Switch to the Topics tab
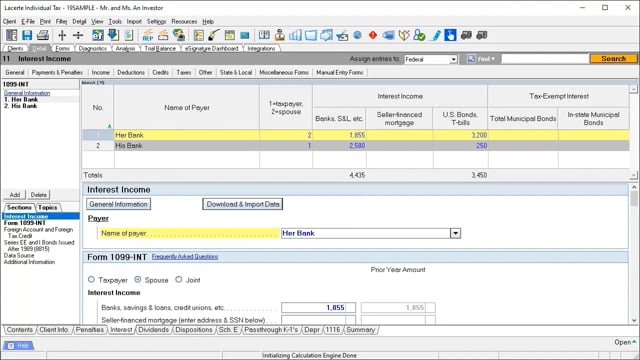The height and width of the screenshot is (360, 640). tap(48, 207)
